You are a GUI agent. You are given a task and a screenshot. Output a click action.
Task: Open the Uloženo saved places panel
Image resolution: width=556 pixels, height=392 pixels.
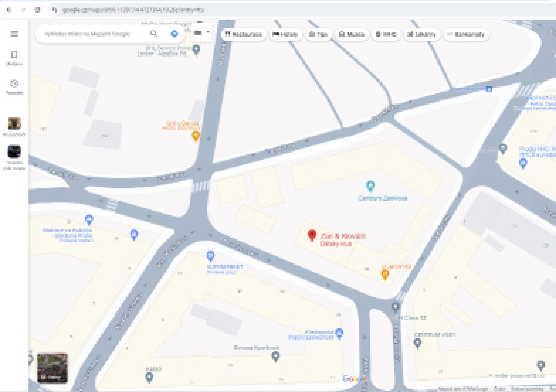(x=14, y=58)
